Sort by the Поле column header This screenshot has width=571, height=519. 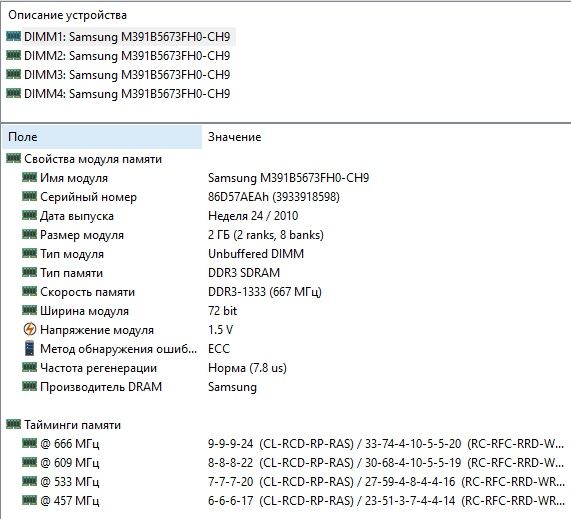pyautogui.click(x=102, y=137)
